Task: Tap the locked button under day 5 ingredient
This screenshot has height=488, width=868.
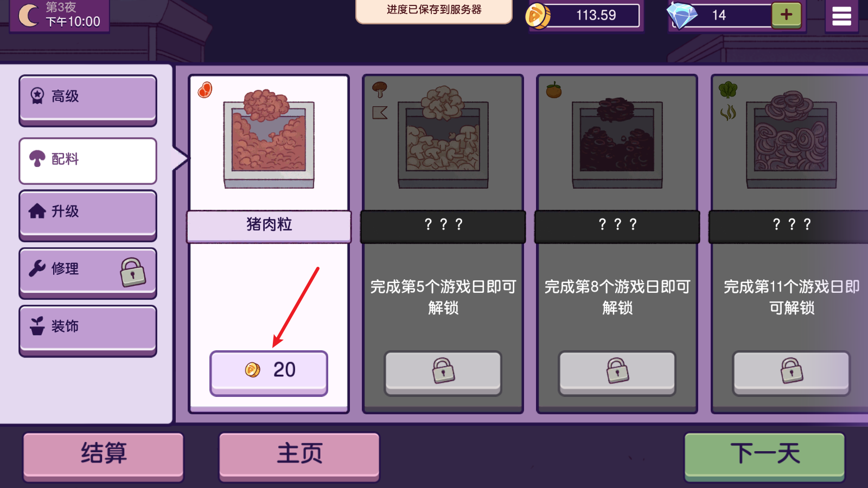Action: 443,373
